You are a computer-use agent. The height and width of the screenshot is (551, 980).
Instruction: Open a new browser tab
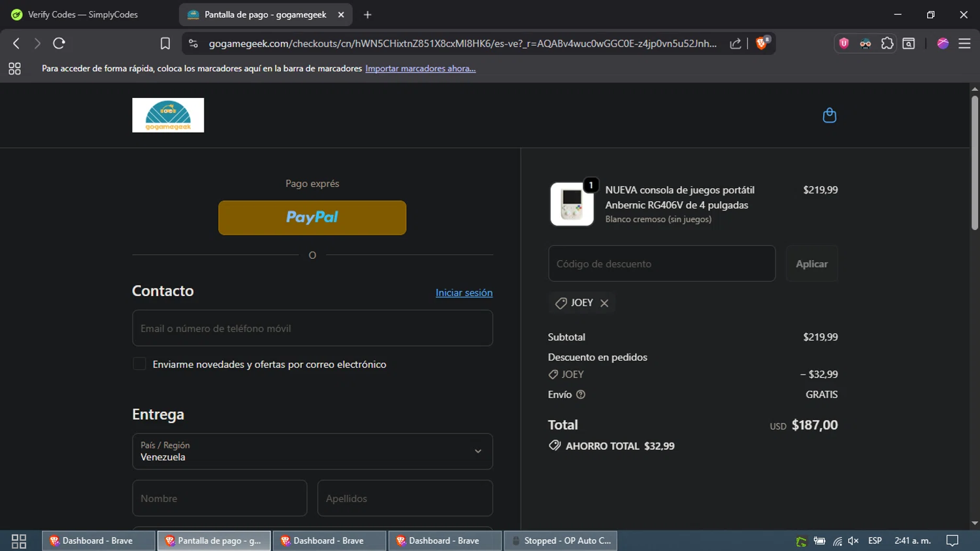(x=367, y=14)
